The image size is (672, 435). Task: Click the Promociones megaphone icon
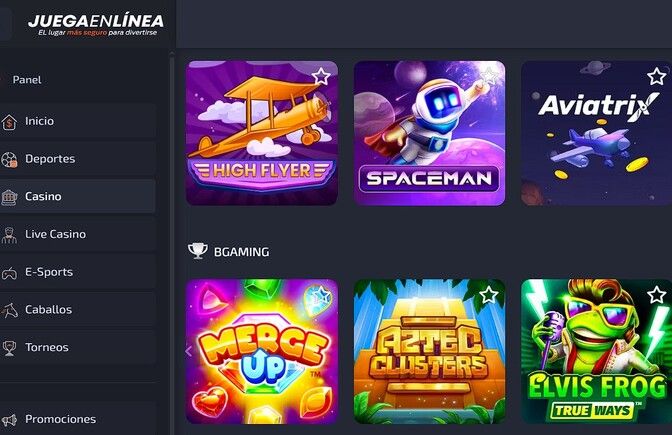tap(9, 420)
